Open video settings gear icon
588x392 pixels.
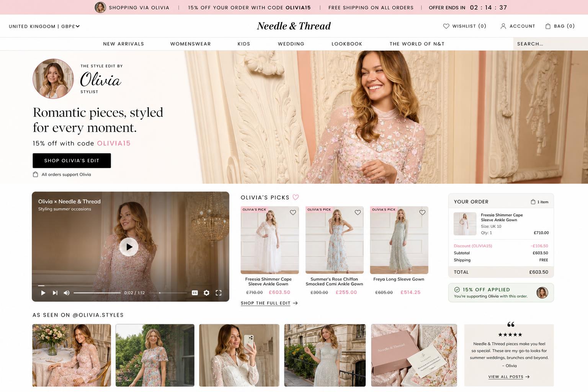click(206, 293)
